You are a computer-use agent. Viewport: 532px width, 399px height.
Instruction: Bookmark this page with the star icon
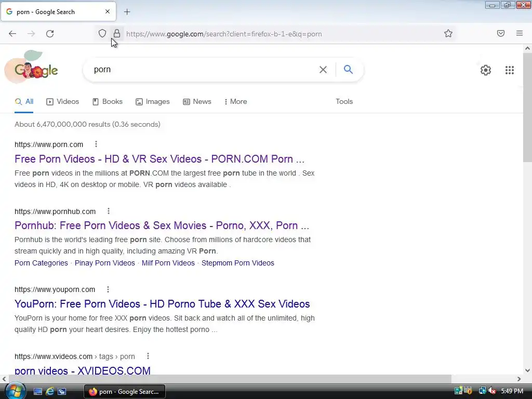[448, 33]
